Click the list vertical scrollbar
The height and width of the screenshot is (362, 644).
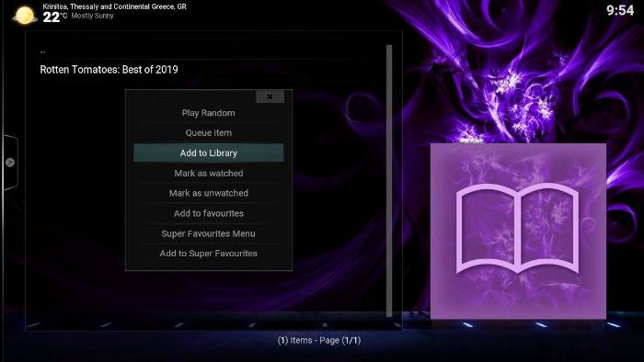click(389, 181)
